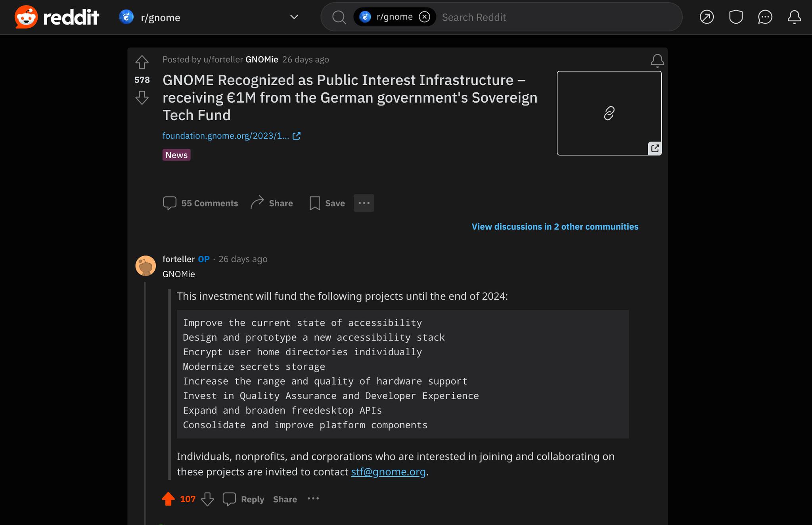Image resolution: width=812 pixels, height=525 pixels.
Task: Open the link preview thumbnail
Action: pos(609,113)
